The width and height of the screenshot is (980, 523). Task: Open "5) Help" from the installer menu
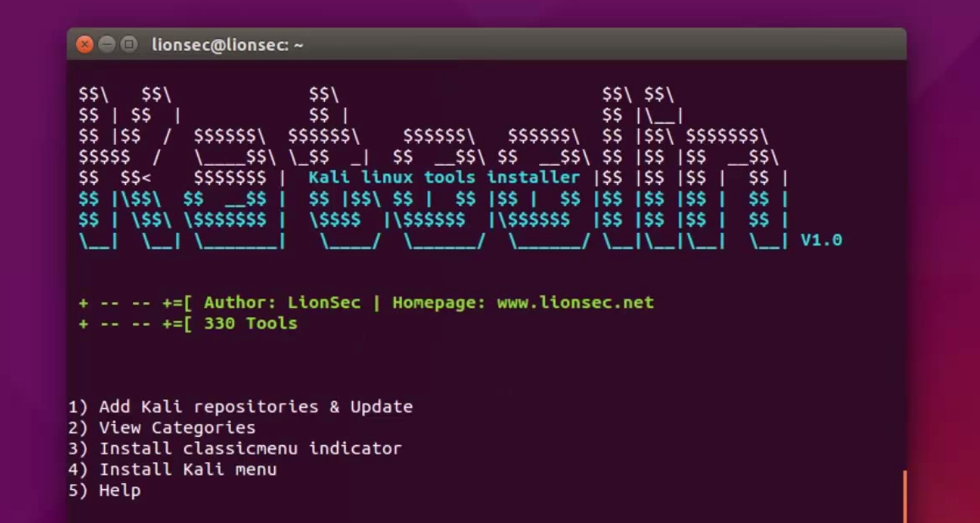[106, 490]
